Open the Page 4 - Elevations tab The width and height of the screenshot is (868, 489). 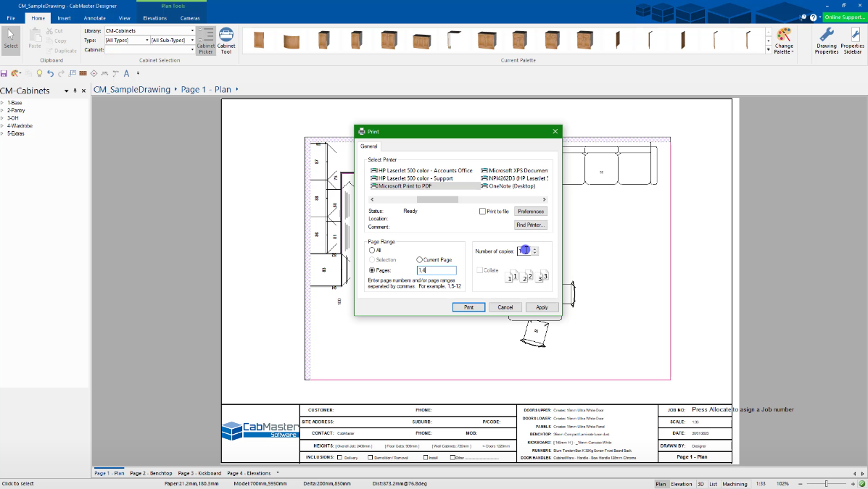tap(249, 473)
